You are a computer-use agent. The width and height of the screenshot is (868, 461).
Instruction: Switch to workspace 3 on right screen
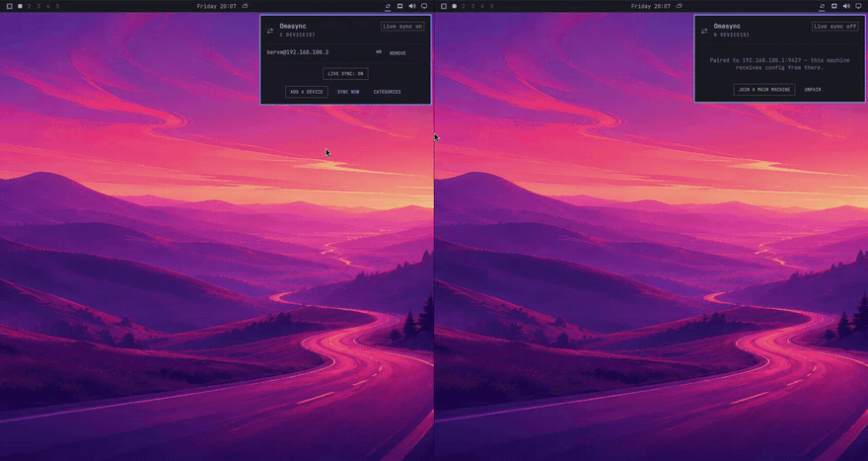pyautogui.click(x=473, y=6)
